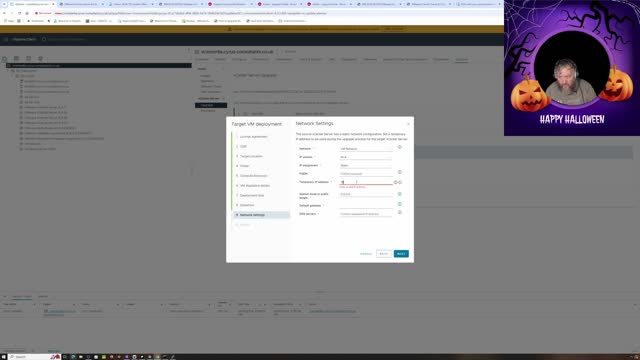Open the IP version dropdown
Viewport: 640px width, 360px height.
(366, 157)
